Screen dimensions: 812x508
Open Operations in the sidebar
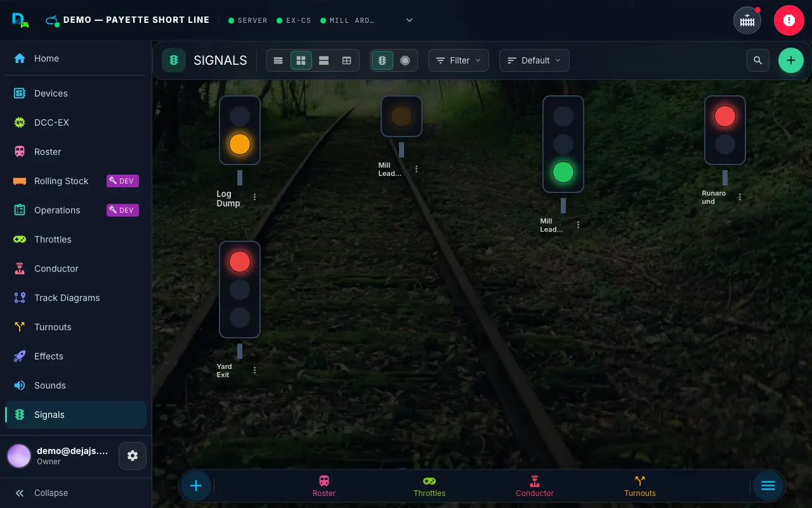(75, 210)
